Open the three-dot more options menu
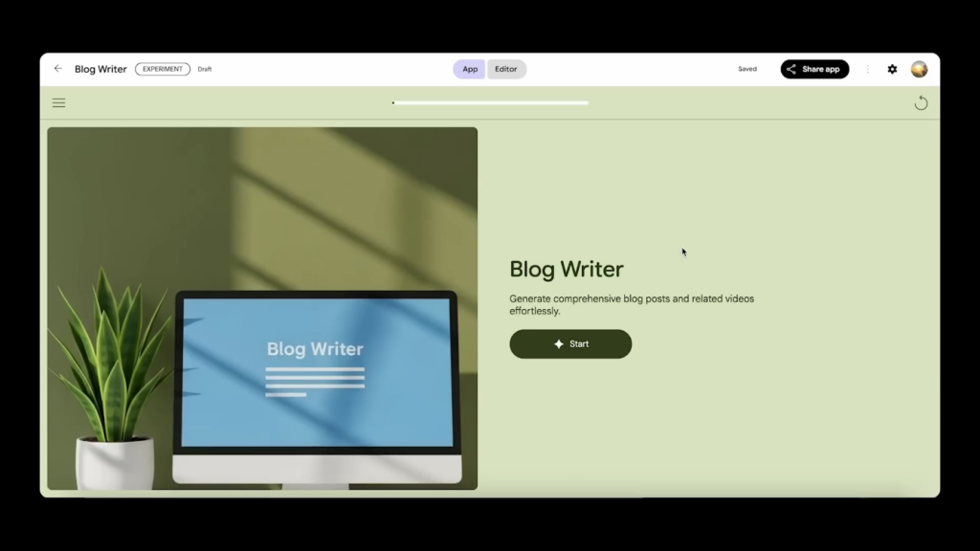This screenshot has height=551, width=980. (x=867, y=69)
